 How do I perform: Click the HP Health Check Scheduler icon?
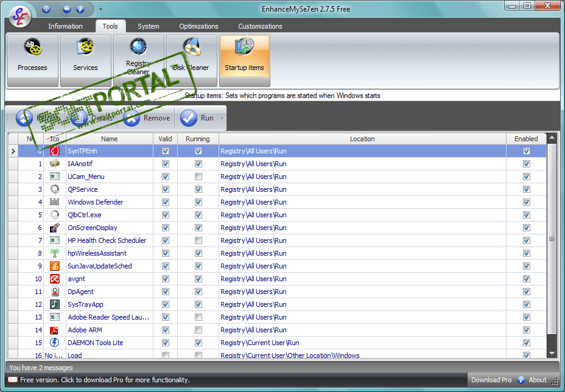coord(55,240)
